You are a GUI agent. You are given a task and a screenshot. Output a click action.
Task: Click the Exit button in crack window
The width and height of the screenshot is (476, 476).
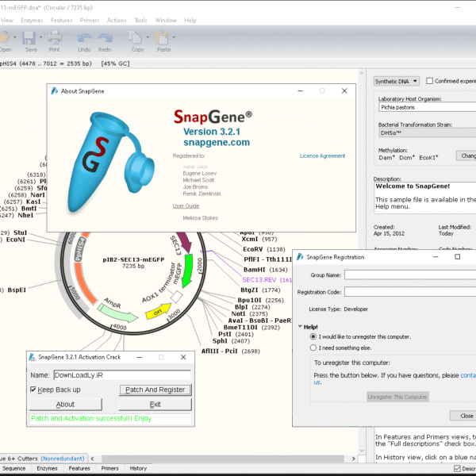155,405
